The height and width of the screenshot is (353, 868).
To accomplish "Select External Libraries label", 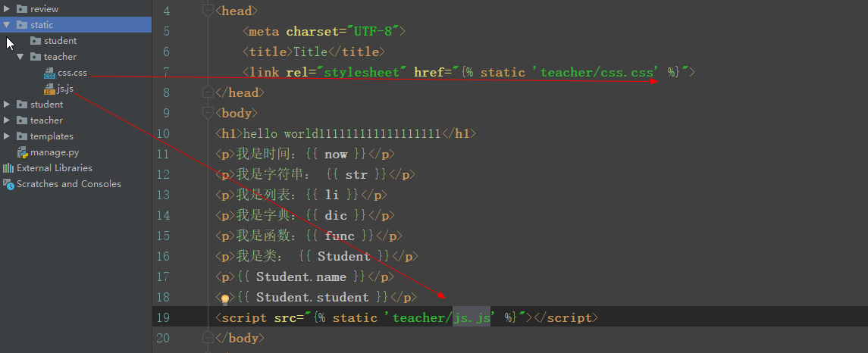I will tap(55, 168).
